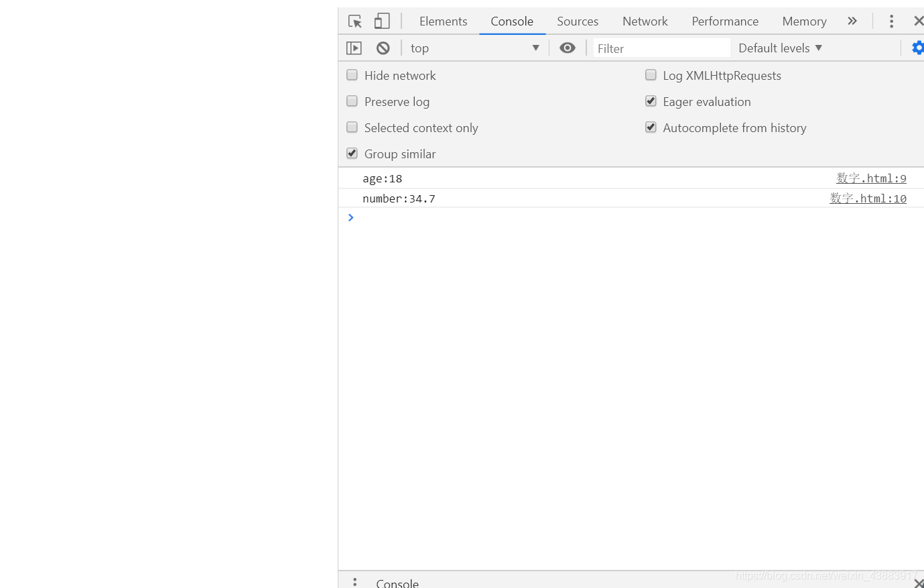Uncheck Autocomplete from history
This screenshot has height=588, width=924.
pos(651,127)
